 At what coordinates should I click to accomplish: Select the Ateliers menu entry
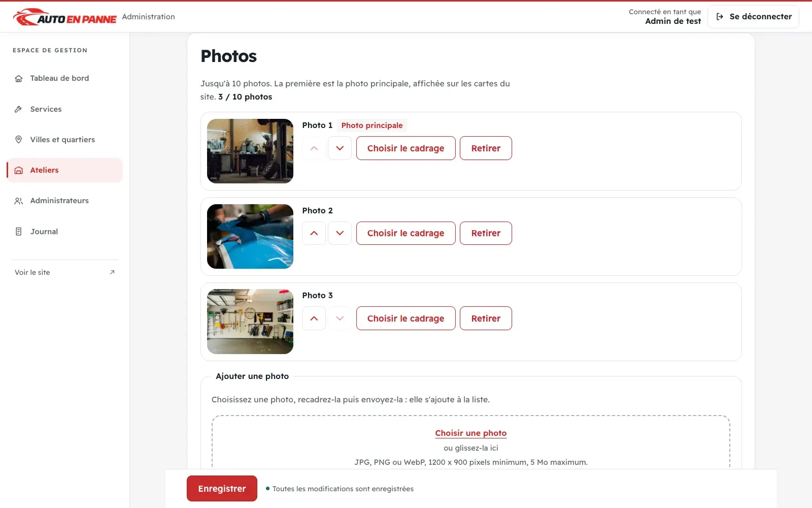pyautogui.click(x=65, y=170)
